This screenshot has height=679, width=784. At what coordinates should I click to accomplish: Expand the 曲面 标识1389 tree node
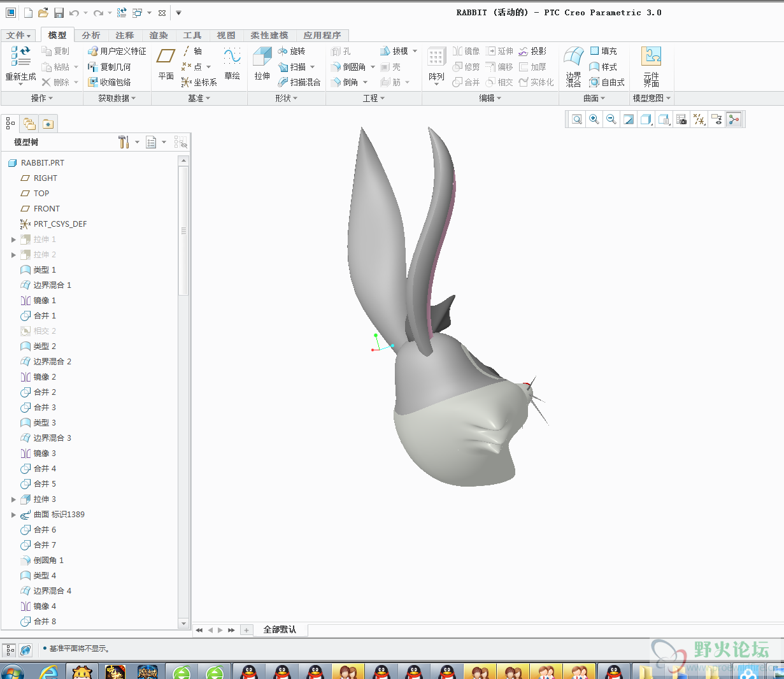tap(13, 515)
